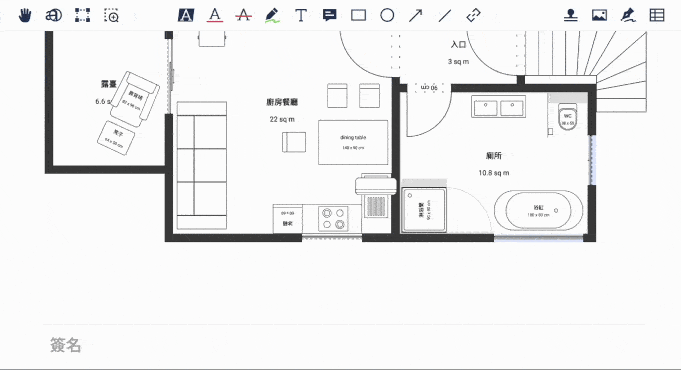Enable the text highlight tool
Viewport: 681px width, 370px height.
[186, 16]
